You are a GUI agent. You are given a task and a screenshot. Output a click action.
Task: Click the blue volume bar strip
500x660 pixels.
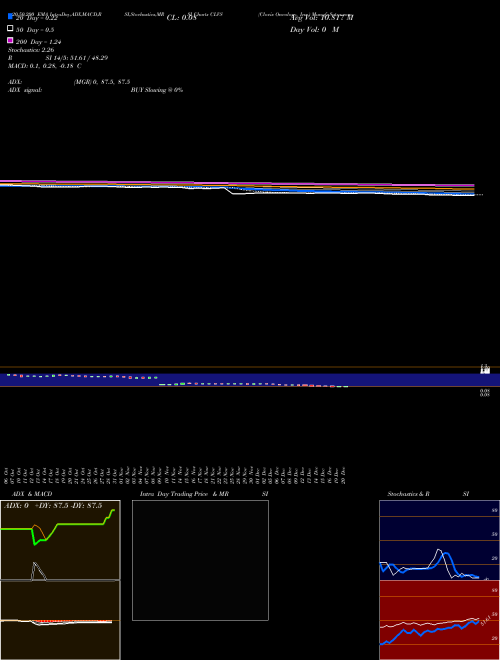[250, 380]
